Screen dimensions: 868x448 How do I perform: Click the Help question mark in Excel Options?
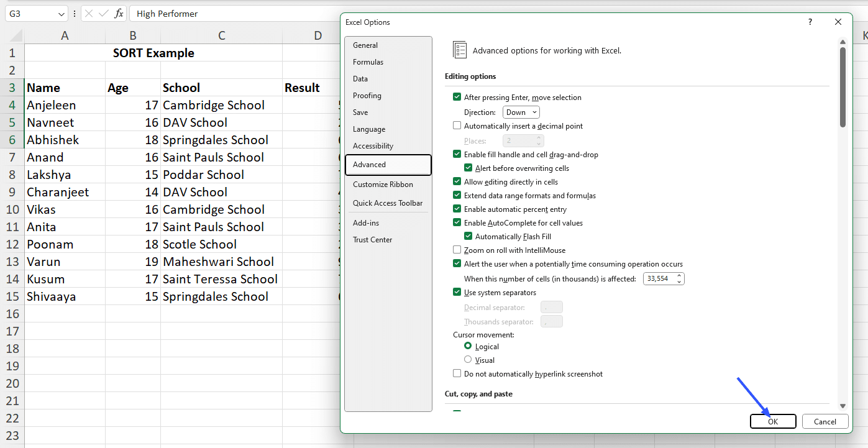810,22
